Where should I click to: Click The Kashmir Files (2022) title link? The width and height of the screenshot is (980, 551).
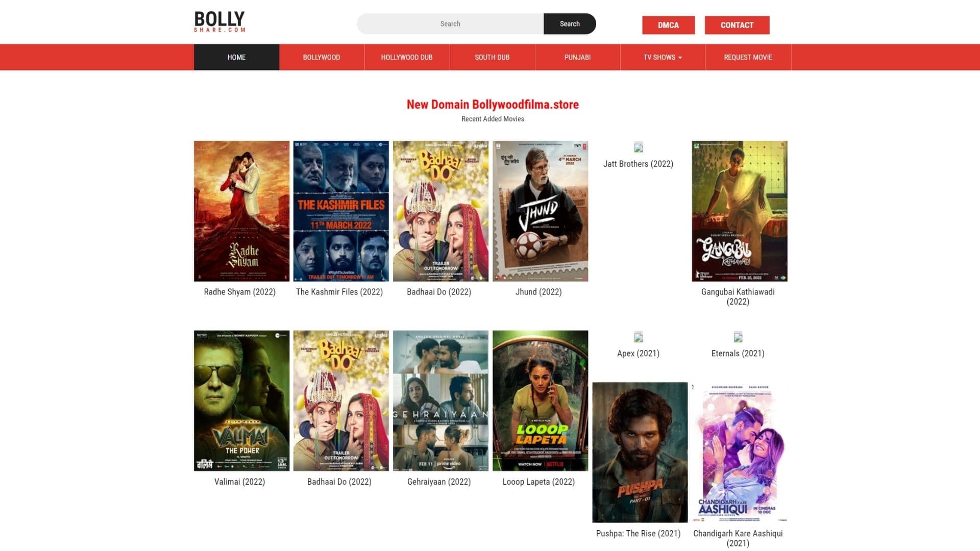point(339,292)
